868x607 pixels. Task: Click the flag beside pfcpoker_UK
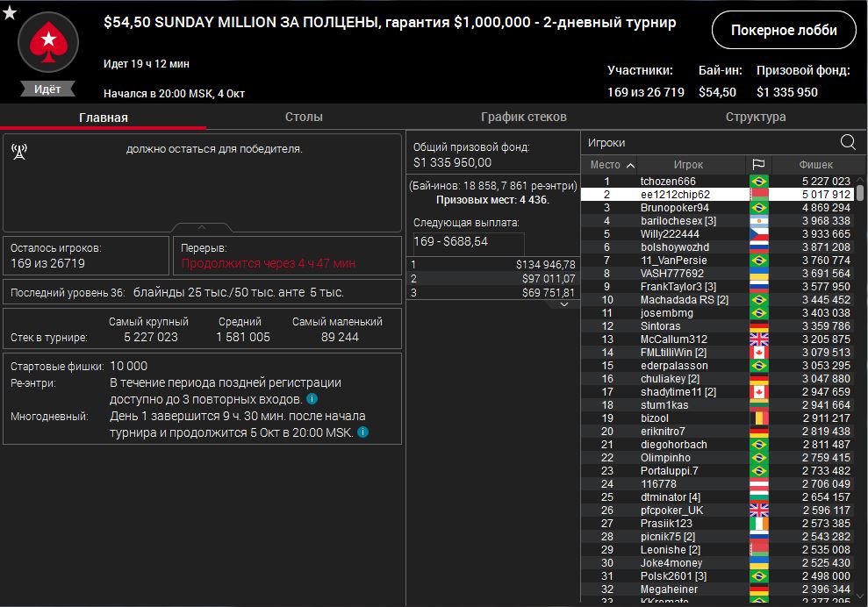pyautogui.click(x=758, y=511)
